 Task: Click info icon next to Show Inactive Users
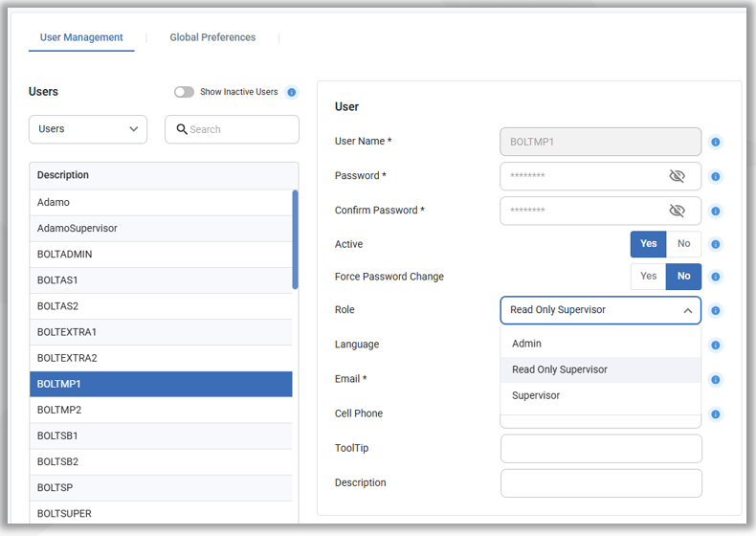[x=292, y=93]
